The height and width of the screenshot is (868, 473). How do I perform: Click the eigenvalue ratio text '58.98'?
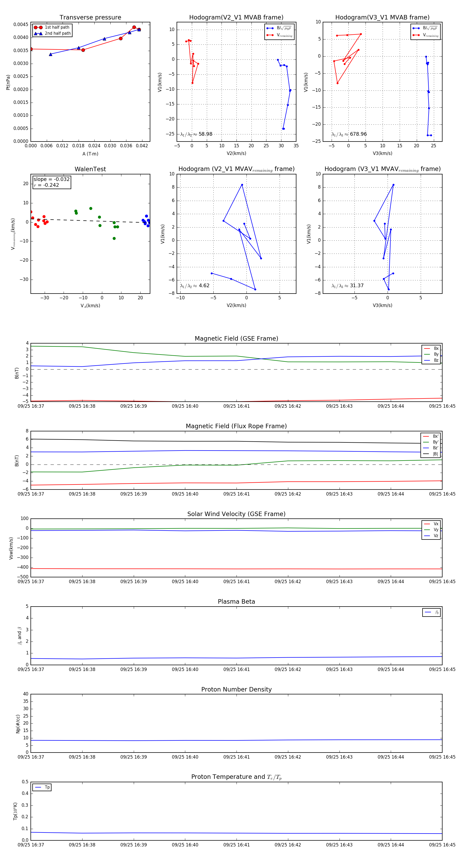(205, 134)
